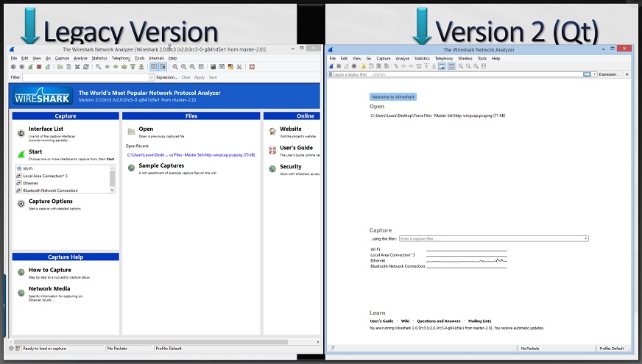Image resolution: width=642 pixels, height=364 pixels.
Task: Open recent http-winpcap.pcapng link in Legacy
Action: pos(191,155)
